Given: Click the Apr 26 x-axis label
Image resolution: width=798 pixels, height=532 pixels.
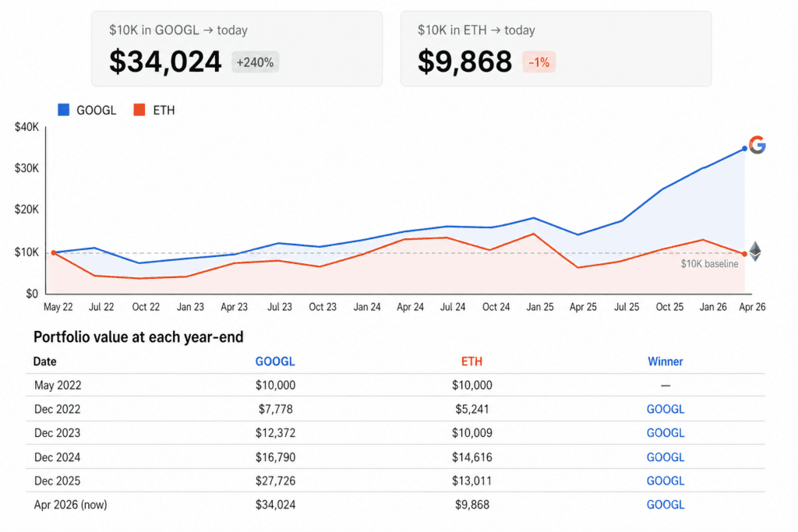Looking at the screenshot, I should (752, 307).
